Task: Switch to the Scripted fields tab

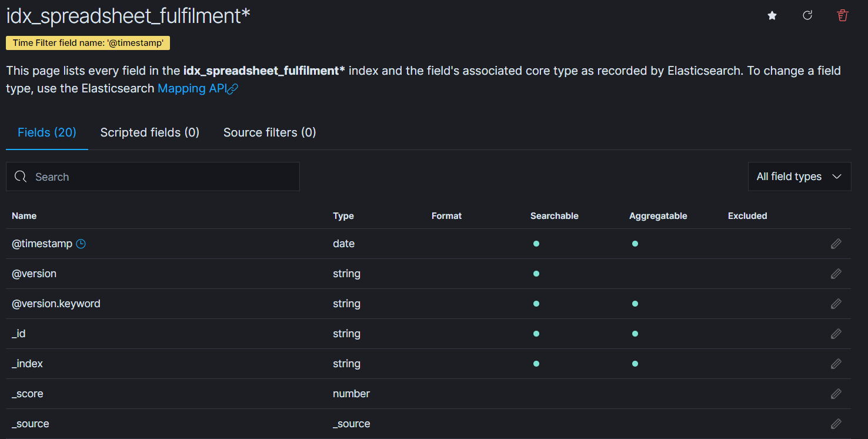Action: [150, 132]
